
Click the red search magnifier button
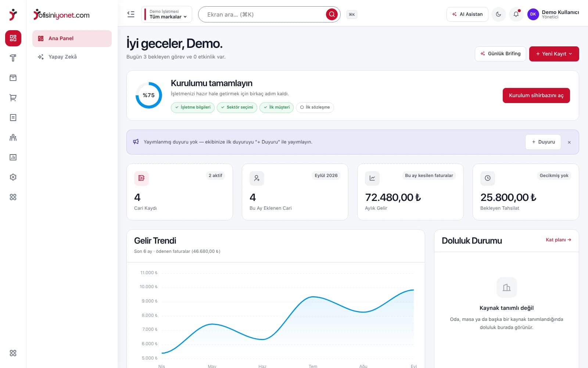click(332, 14)
